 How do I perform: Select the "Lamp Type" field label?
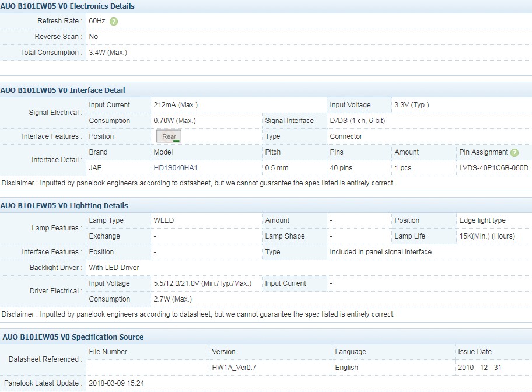click(x=106, y=220)
